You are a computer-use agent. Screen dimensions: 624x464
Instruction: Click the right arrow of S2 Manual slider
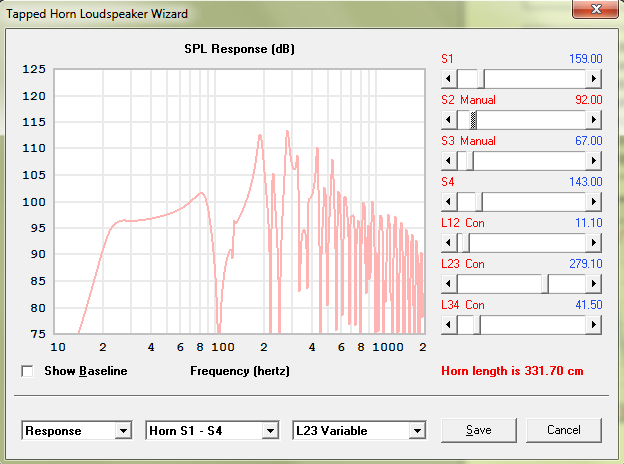(593, 120)
